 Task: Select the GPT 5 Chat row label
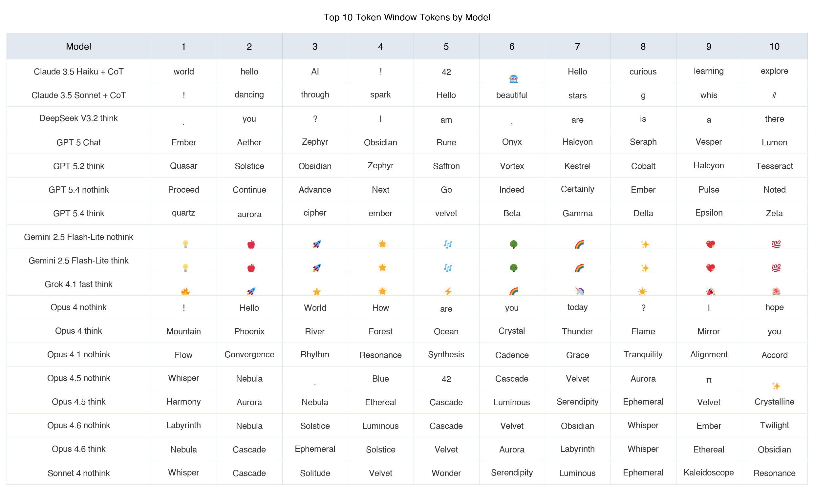click(79, 142)
